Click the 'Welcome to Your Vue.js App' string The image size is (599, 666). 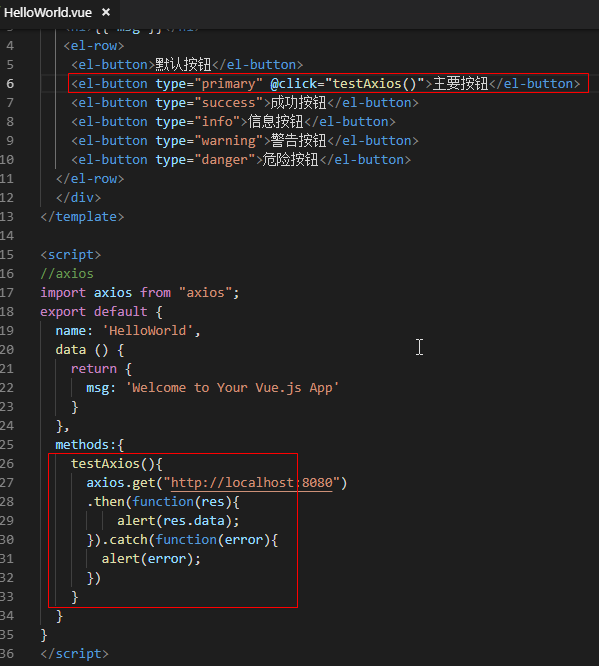point(232,388)
